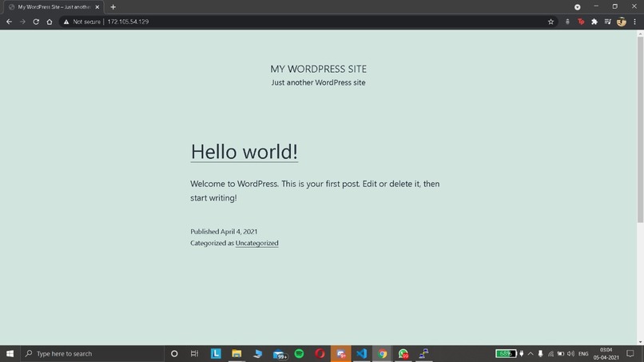
Task: Open Task View on taskbar
Action: click(x=195, y=354)
